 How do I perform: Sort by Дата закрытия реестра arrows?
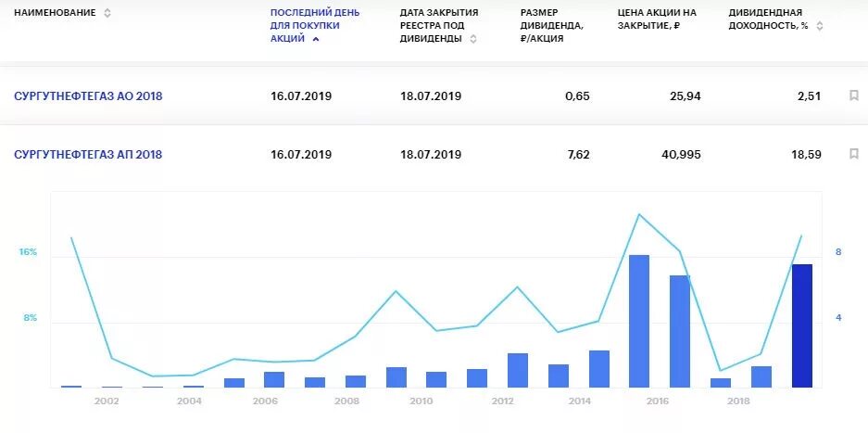(x=472, y=39)
